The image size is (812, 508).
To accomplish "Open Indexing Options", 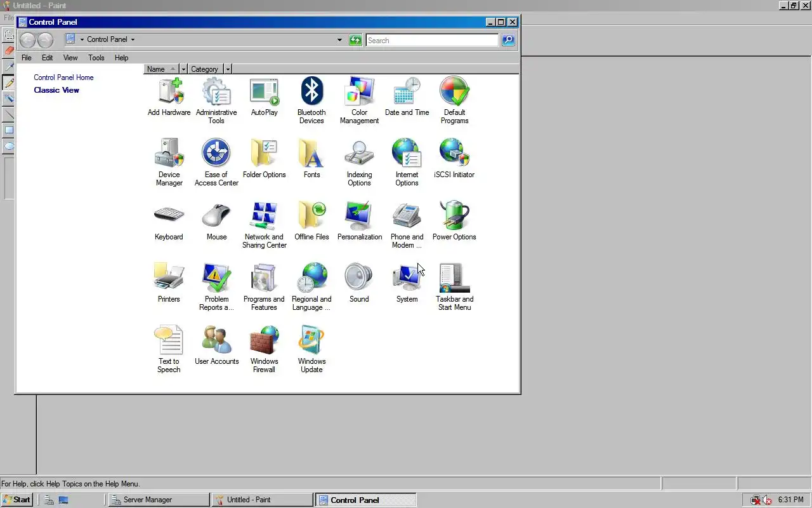I will (359, 163).
